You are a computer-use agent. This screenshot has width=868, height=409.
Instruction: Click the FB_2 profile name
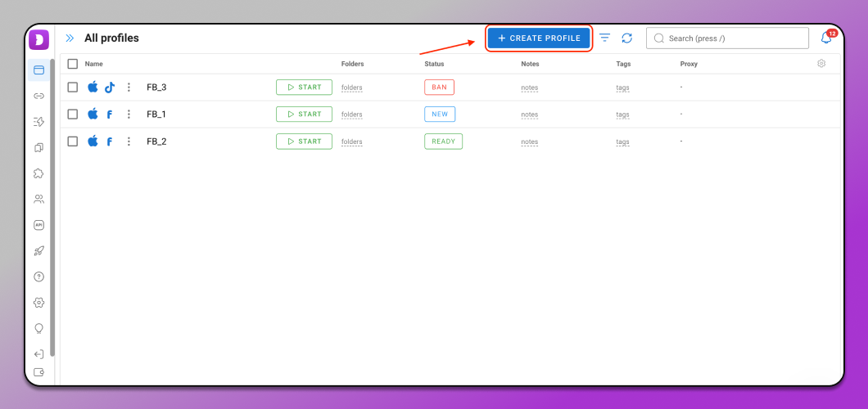pos(156,142)
